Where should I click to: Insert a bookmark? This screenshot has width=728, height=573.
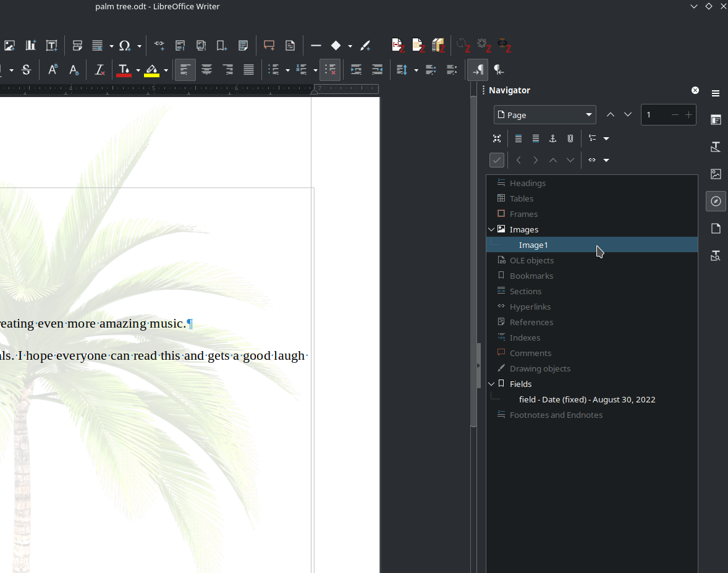point(221,45)
